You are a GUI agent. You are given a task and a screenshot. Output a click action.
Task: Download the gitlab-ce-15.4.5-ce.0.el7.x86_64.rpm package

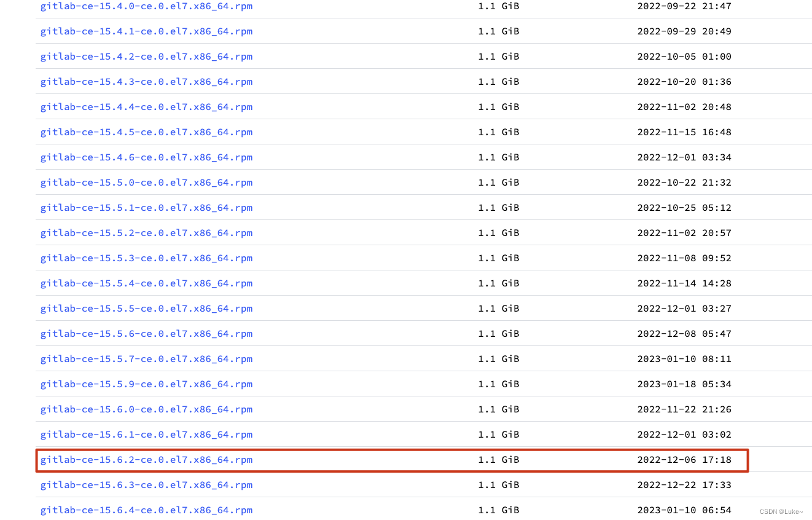pyautogui.click(x=146, y=132)
